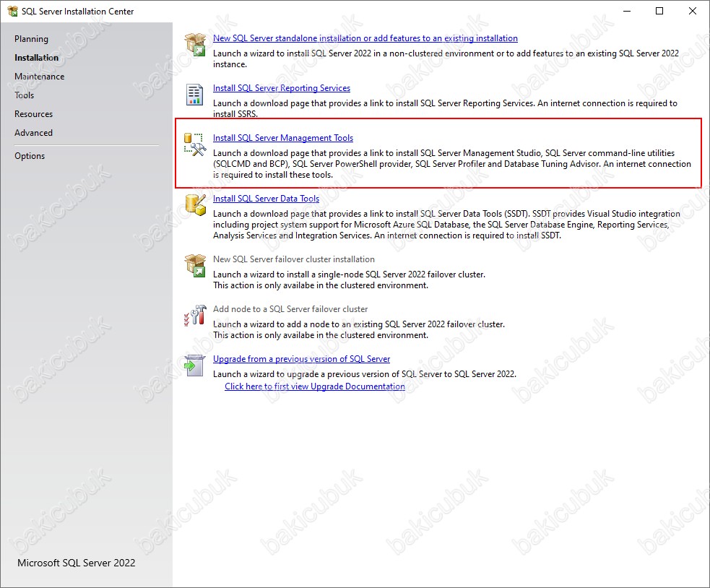Minimize the Installation Center window
The height and width of the screenshot is (588, 710).
627,12
